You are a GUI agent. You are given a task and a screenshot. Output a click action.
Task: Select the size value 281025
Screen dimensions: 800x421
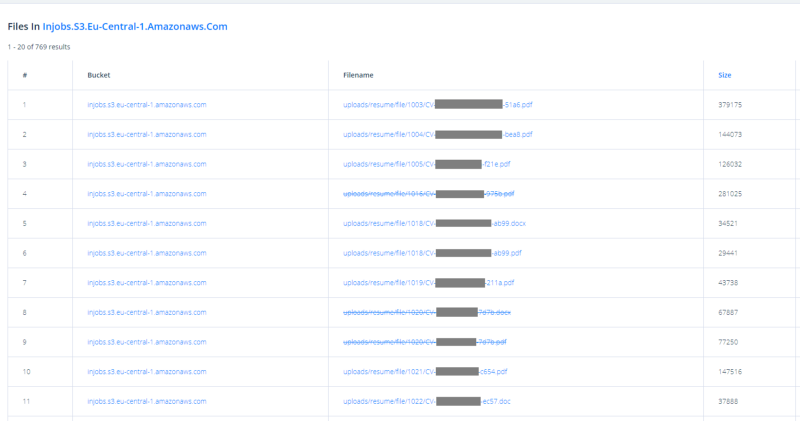[730, 193]
